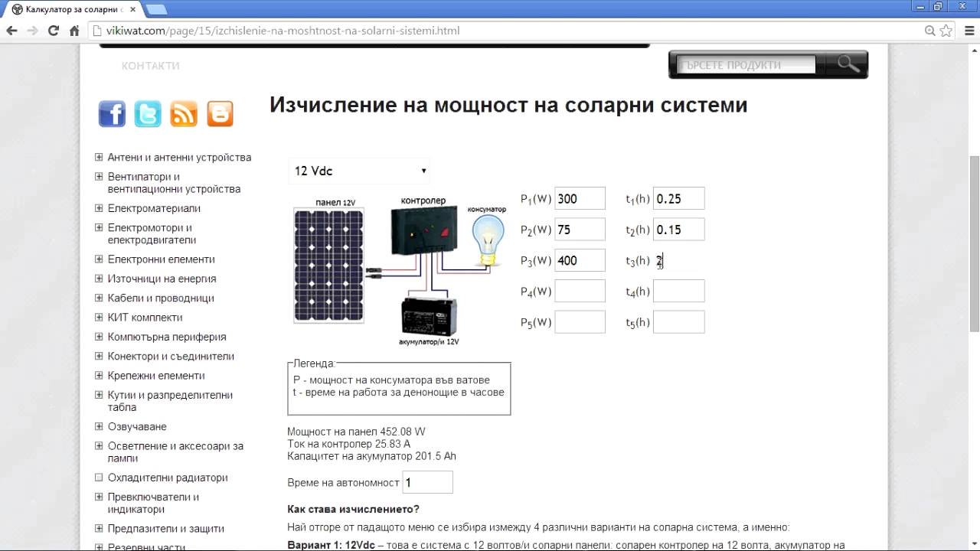The image size is (980, 551).
Task: Open the КОНТАКТИ menu link
Action: [150, 66]
